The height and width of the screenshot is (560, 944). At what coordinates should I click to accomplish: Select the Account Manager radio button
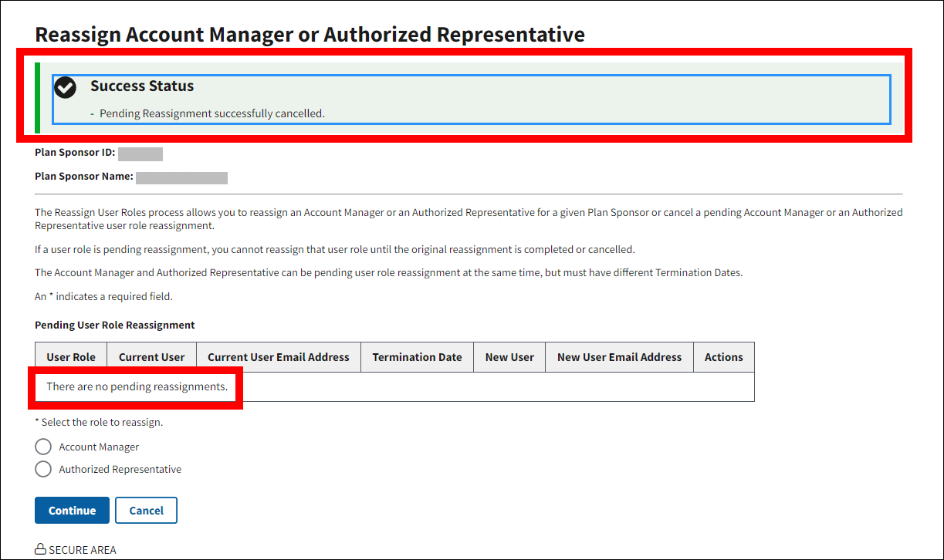coord(44,447)
